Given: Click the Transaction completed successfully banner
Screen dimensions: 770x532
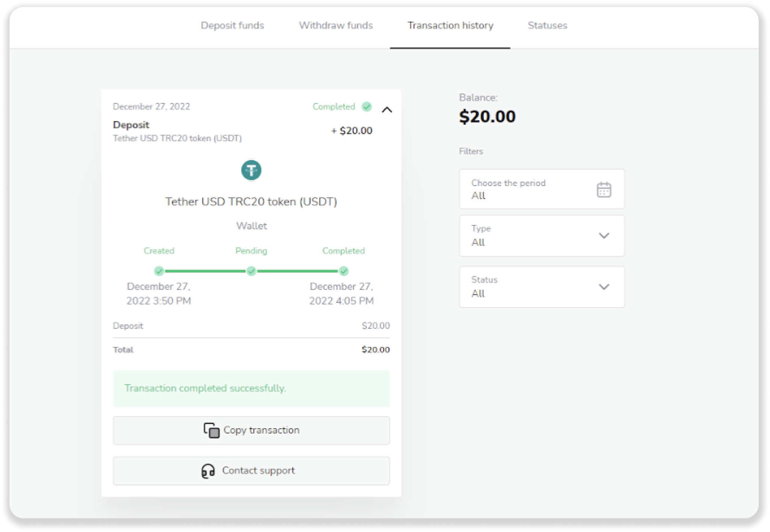Looking at the screenshot, I should pos(251,388).
